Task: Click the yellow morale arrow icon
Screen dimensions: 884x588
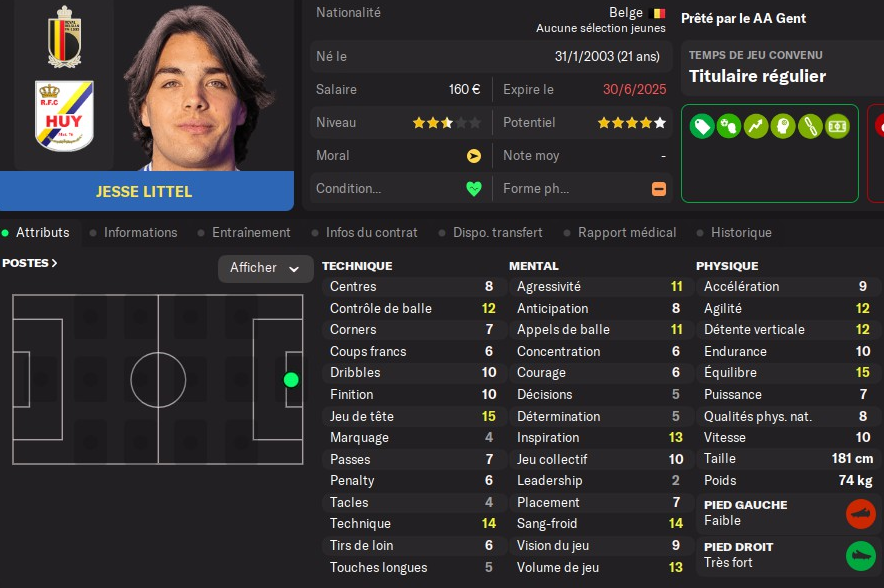Action: click(473, 156)
